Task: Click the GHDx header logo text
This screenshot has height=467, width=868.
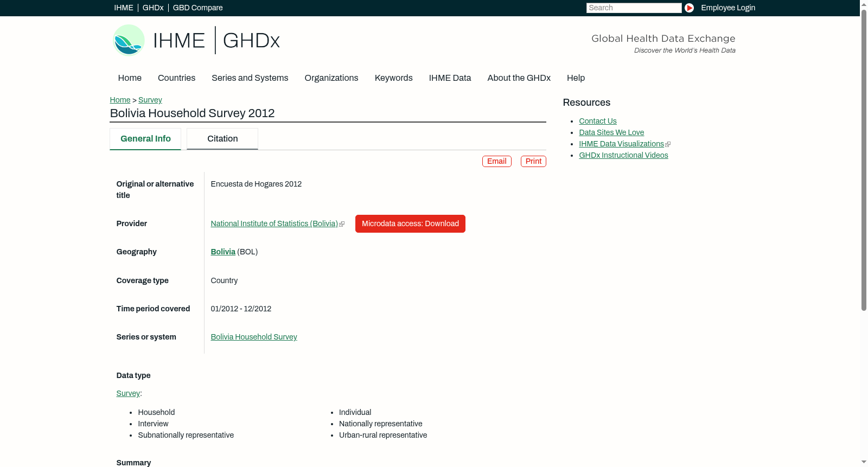Action: click(251, 41)
